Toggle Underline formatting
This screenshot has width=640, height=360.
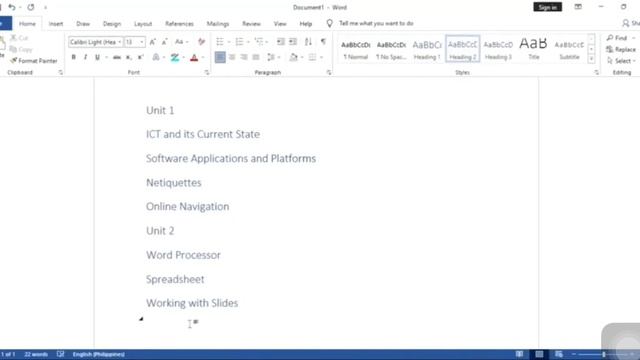click(x=97, y=58)
